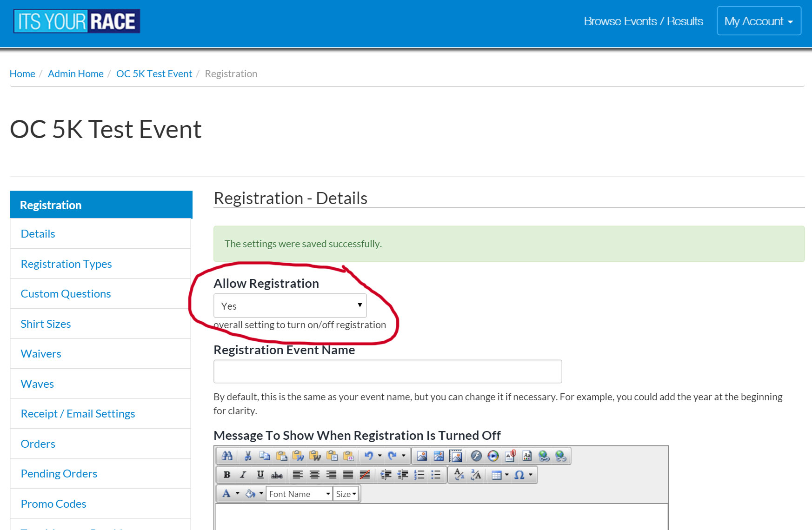Viewport: 812px width, 530px height.
Task: Follow the Admin Home breadcrumb link
Action: 76,74
